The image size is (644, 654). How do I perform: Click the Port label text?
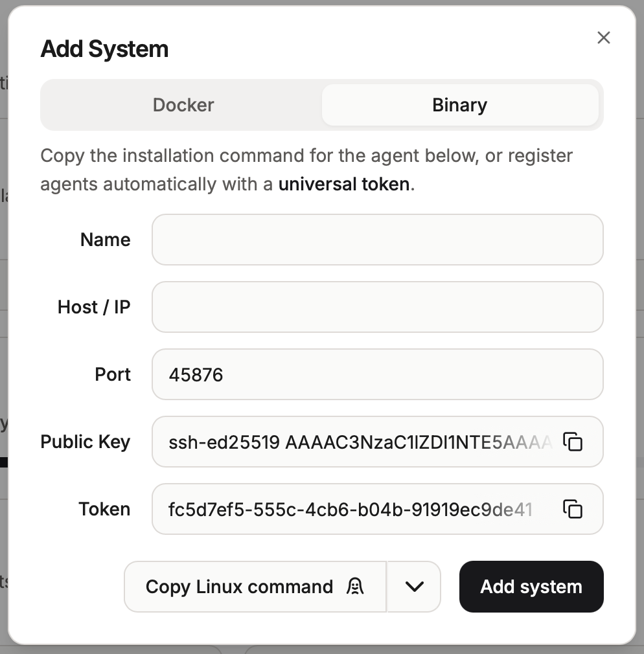click(113, 374)
